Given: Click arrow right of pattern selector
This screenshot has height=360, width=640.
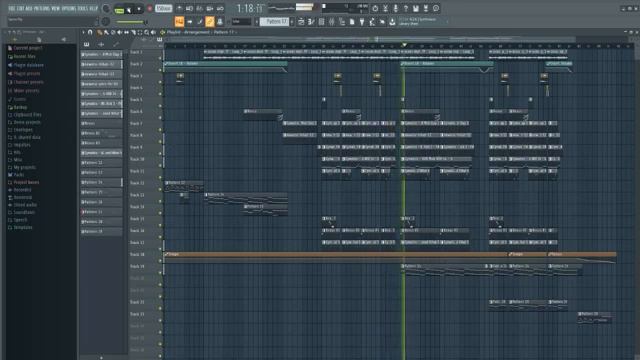Looking at the screenshot, I should pos(292,21).
